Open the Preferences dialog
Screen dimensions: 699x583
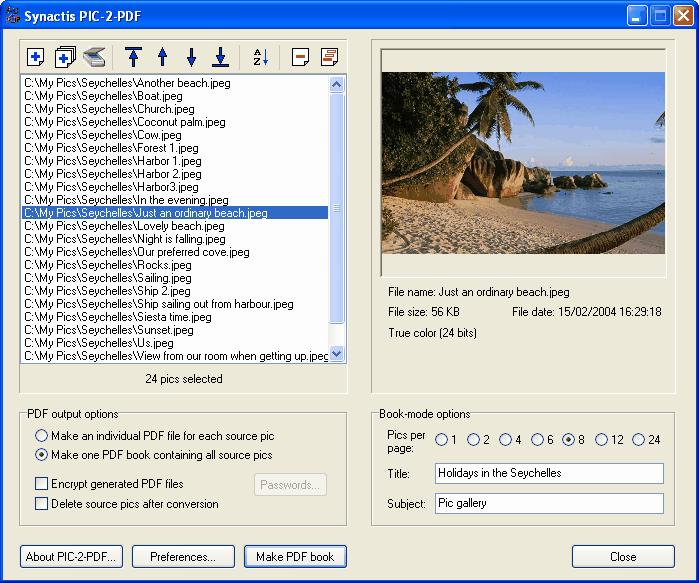pos(183,557)
